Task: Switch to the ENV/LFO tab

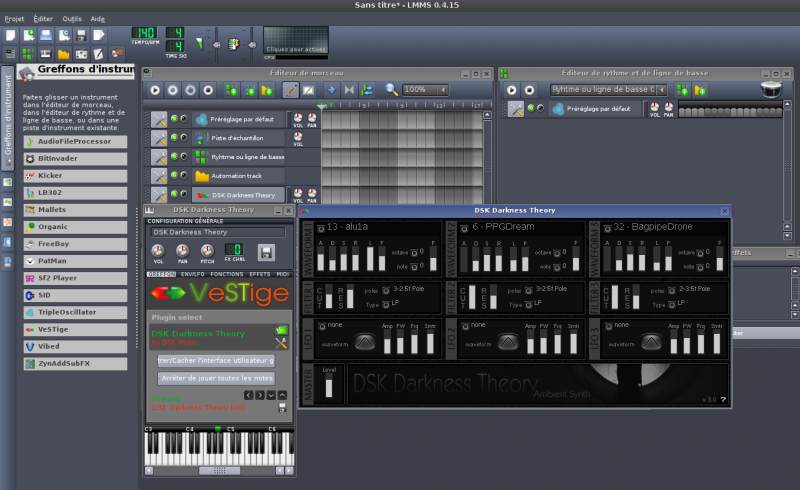Action: pyautogui.click(x=191, y=272)
